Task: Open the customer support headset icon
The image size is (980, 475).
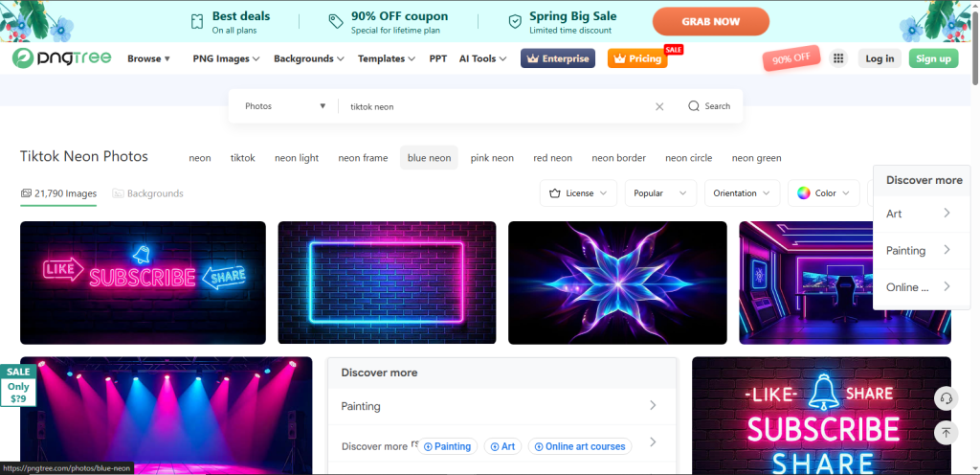Action: tap(946, 398)
